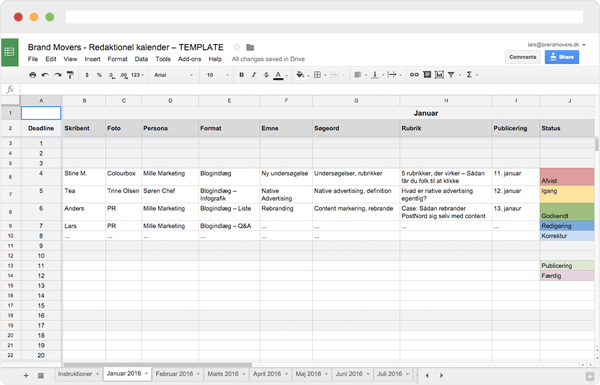Toggle italic formatting button
This screenshot has width=600, height=385.
pyautogui.click(x=254, y=75)
